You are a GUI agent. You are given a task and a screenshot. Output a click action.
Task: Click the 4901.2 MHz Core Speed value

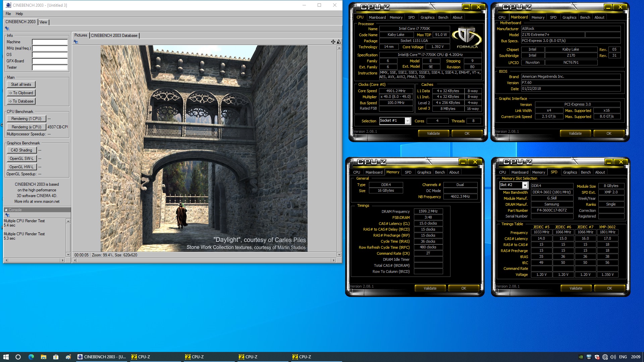coord(396,91)
